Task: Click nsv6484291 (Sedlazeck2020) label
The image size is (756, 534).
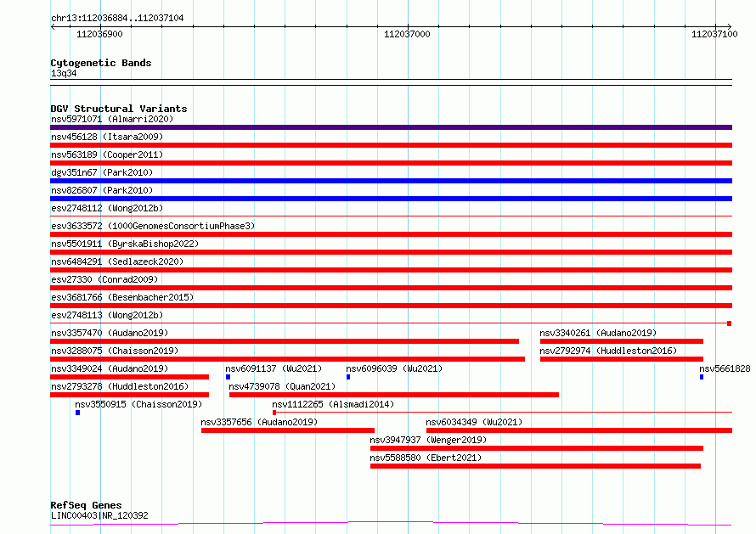Action: point(117,261)
